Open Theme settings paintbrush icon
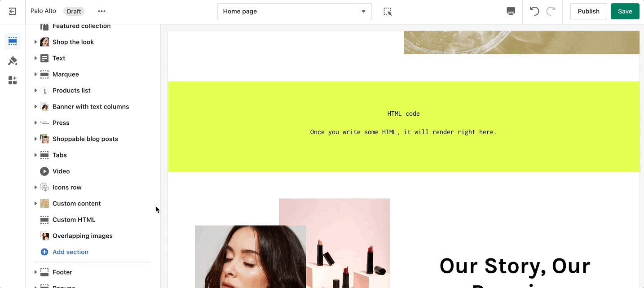 [13, 61]
